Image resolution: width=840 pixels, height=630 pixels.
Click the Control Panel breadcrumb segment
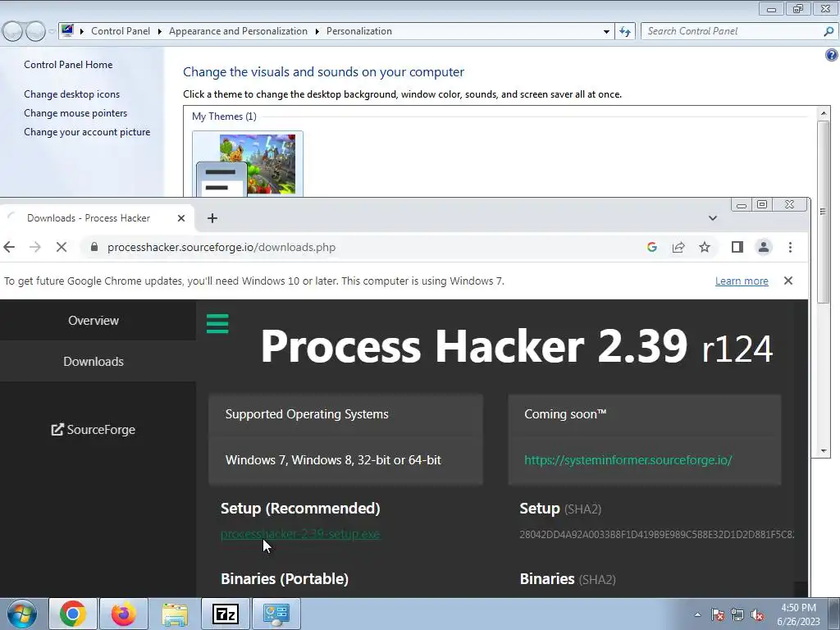(x=121, y=31)
